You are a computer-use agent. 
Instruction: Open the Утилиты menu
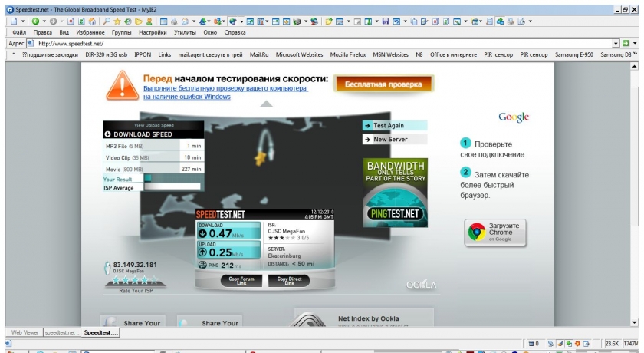point(185,32)
